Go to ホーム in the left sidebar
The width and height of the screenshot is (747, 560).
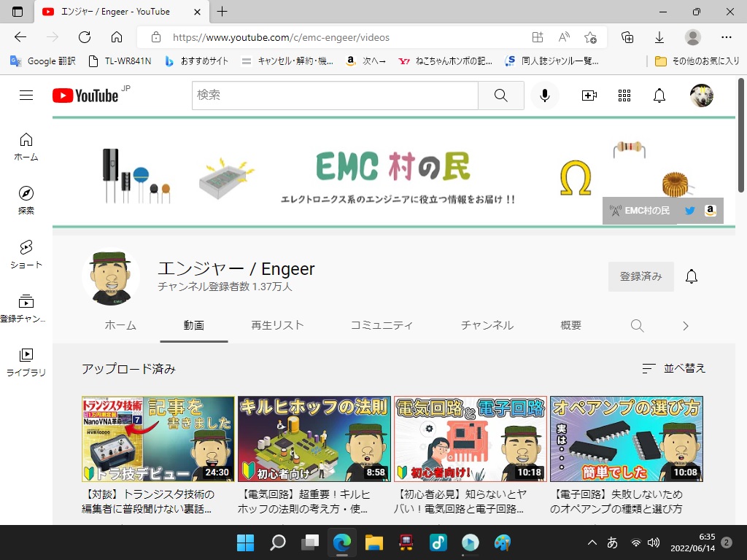point(26,147)
